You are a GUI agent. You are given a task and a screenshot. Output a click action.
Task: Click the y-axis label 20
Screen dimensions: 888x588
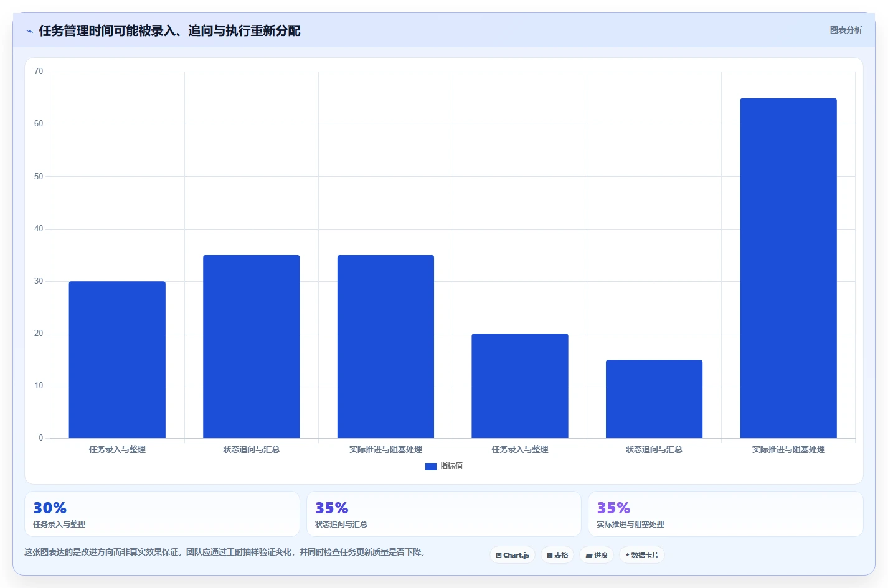click(39, 334)
